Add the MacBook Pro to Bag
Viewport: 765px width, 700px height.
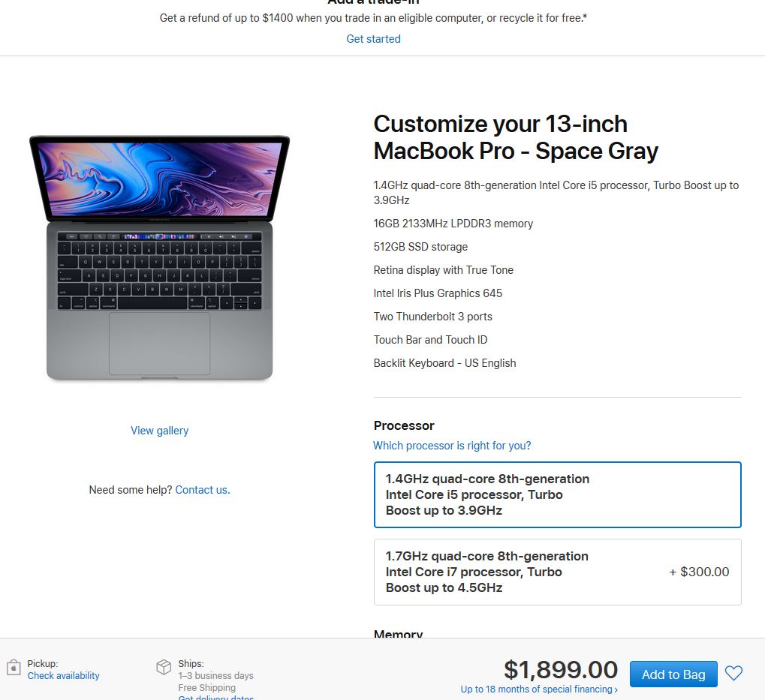pyautogui.click(x=673, y=674)
